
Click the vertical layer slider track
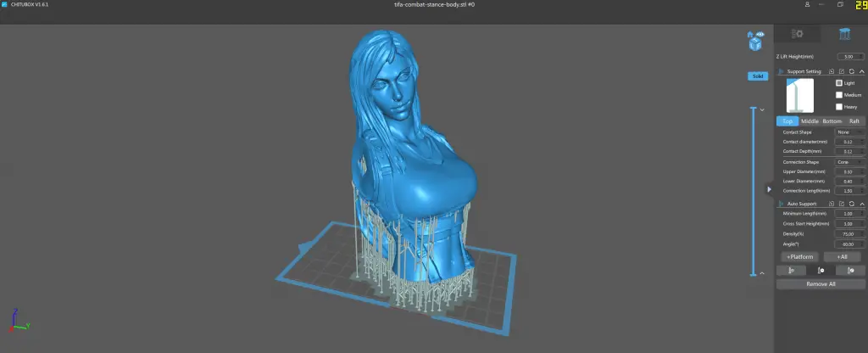pos(754,191)
